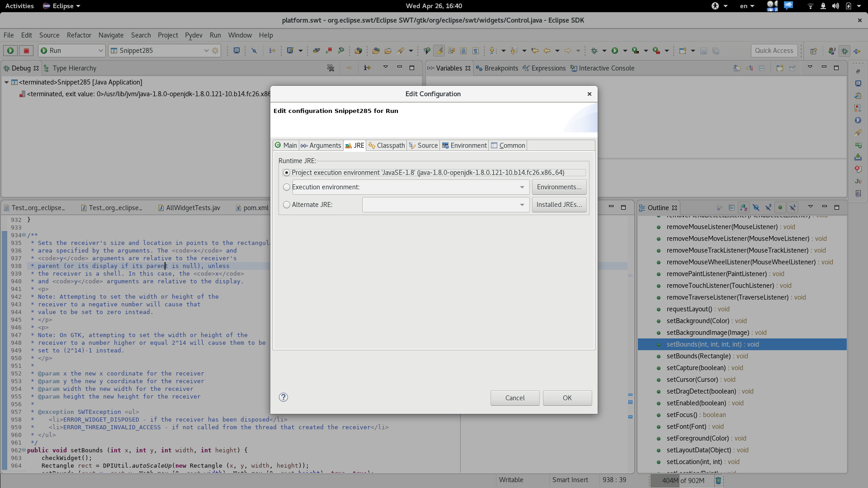Toggle Hide Non-Public Members icon in Outline
The image size is (868, 488).
[780, 207]
